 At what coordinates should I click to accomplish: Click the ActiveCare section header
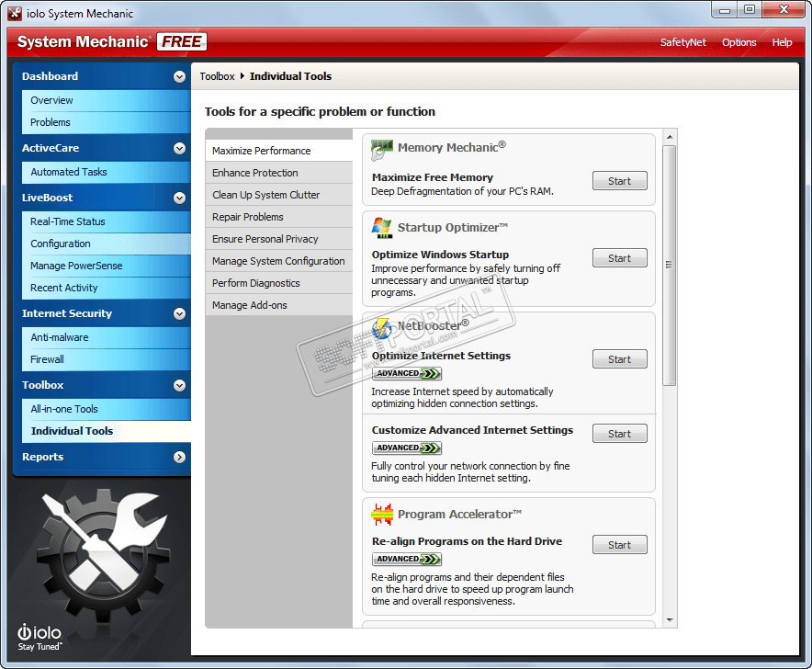(102, 149)
